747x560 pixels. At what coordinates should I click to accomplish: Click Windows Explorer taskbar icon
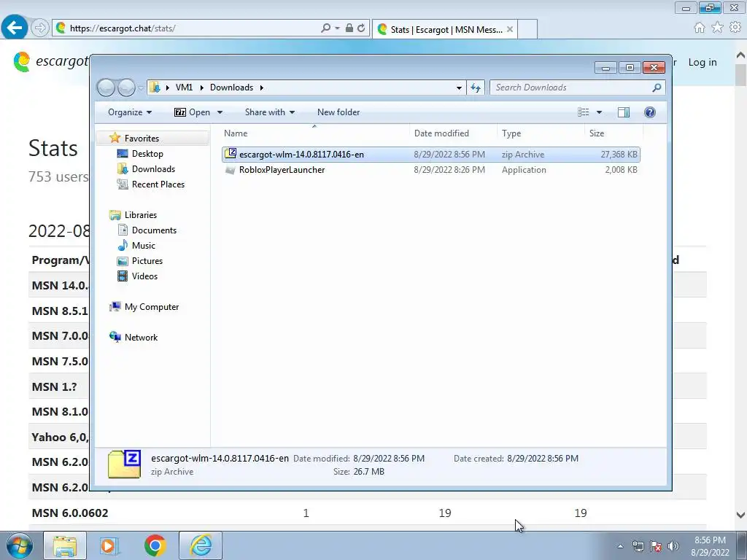coord(65,545)
